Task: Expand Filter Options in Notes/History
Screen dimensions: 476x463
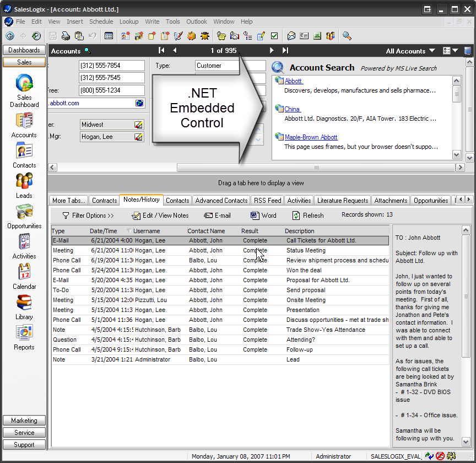Action: [x=88, y=216]
